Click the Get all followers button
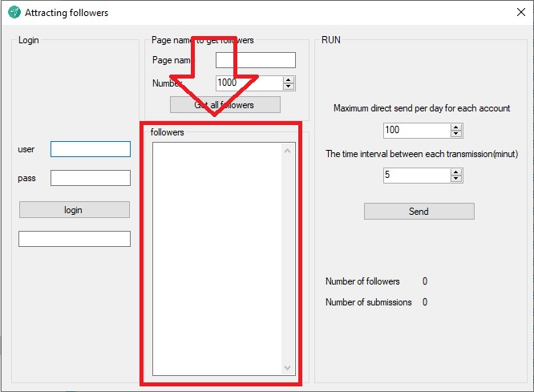The width and height of the screenshot is (534, 392). (225, 105)
